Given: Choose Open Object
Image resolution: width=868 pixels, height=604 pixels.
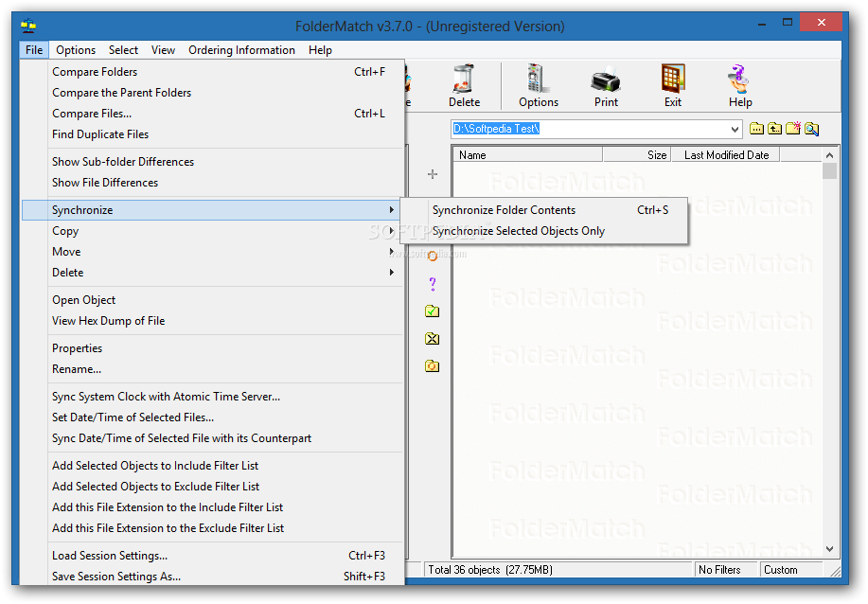Looking at the screenshot, I should 213,300.
